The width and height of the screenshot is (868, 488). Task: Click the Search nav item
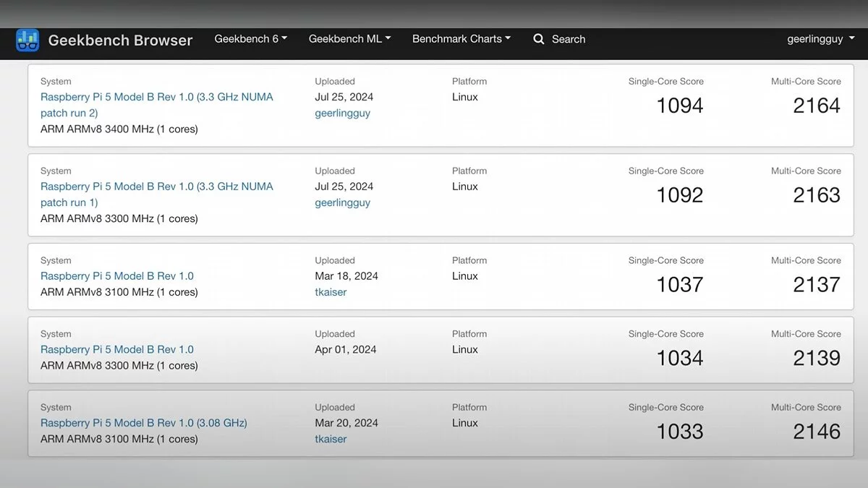568,39
